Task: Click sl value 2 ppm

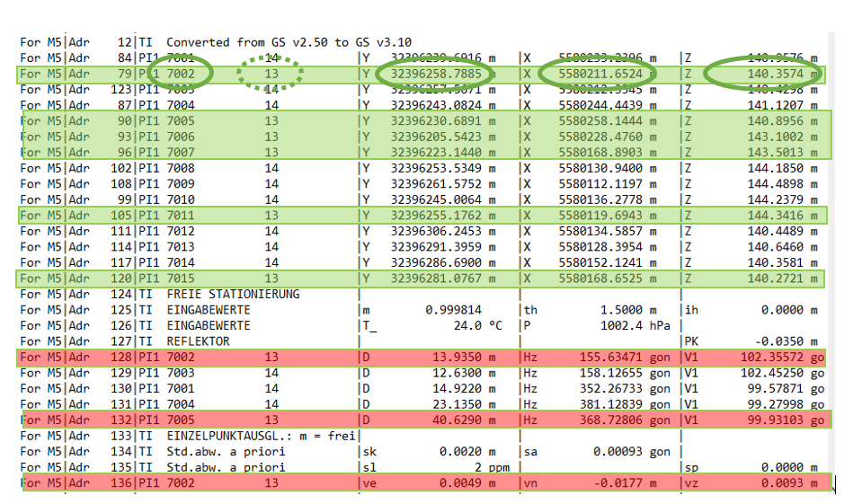Action: pos(492,468)
